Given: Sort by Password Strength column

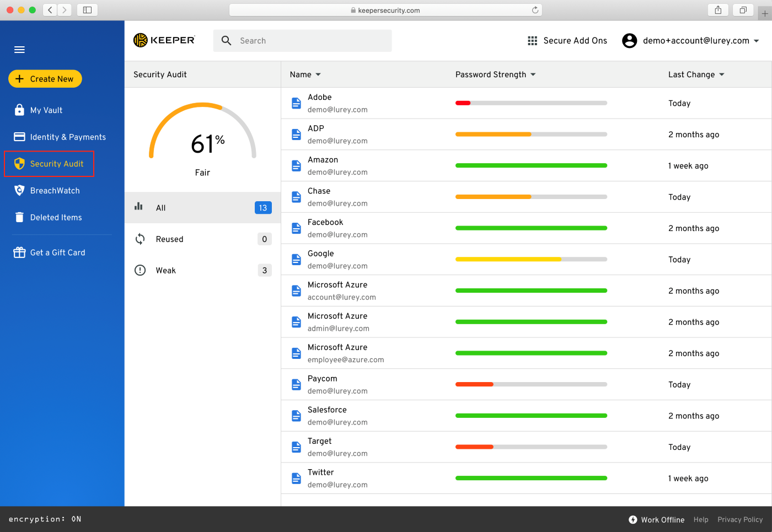Looking at the screenshot, I should [496, 74].
